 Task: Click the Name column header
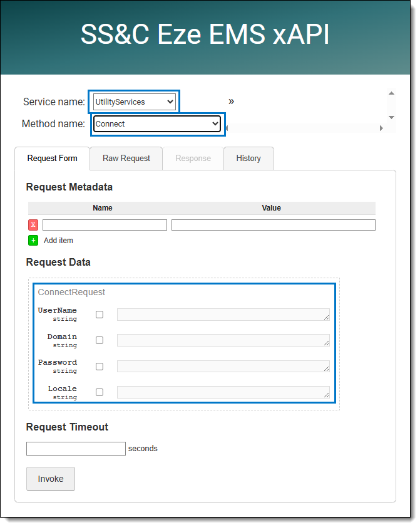coord(103,208)
